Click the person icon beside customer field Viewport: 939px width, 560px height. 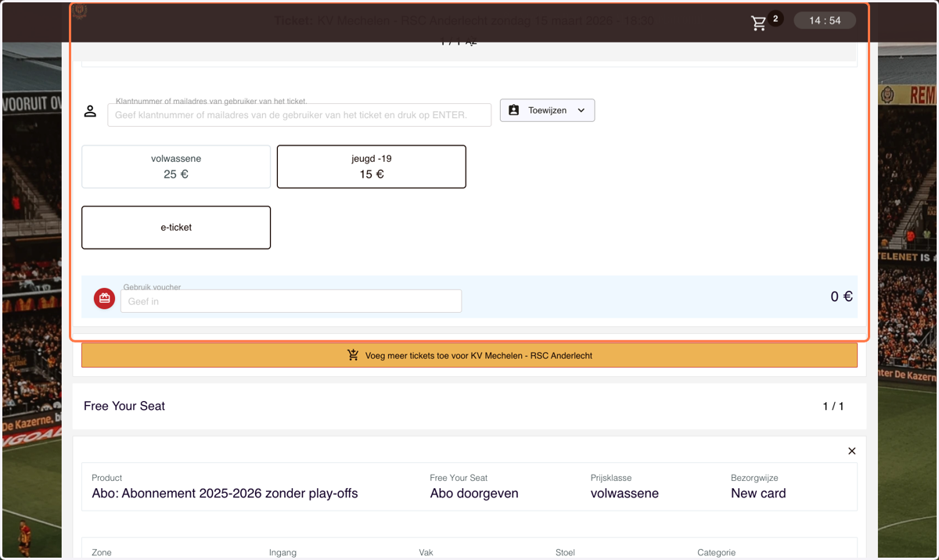[x=90, y=112]
